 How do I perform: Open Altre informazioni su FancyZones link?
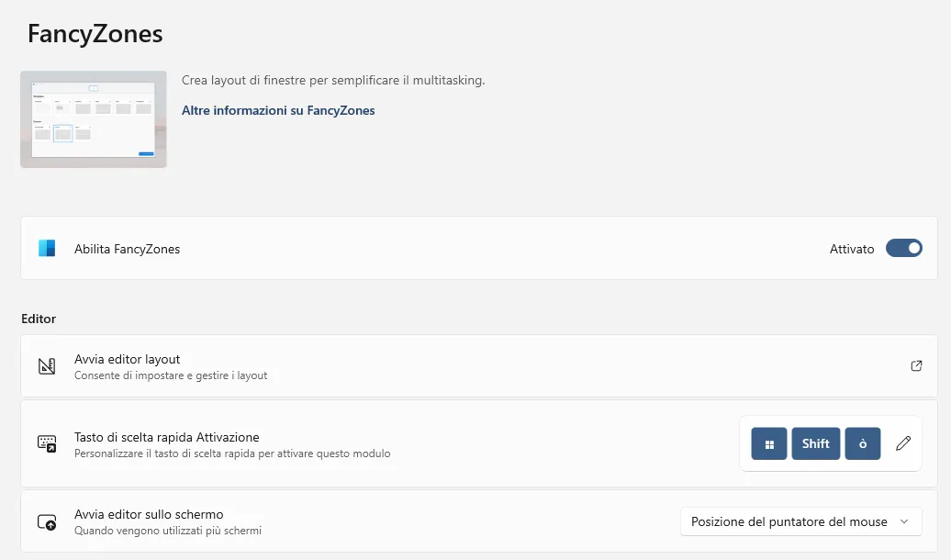[x=278, y=110]
